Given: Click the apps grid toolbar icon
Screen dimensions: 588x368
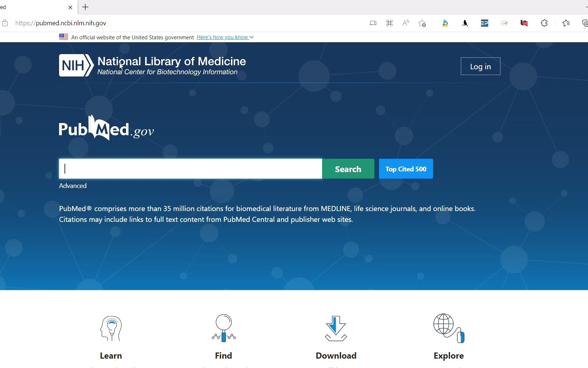Looking at the screenshot, I should coord(389,23).
